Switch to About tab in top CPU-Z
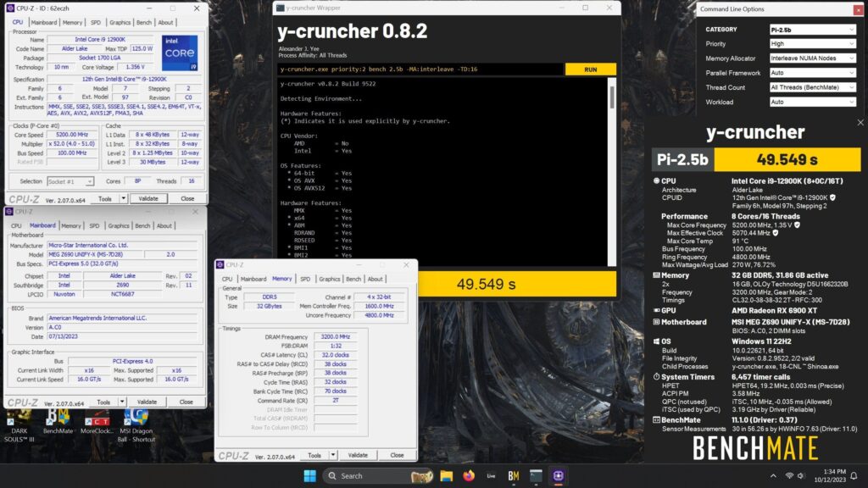Screen dimensions: 868x488 click(165, 23)
